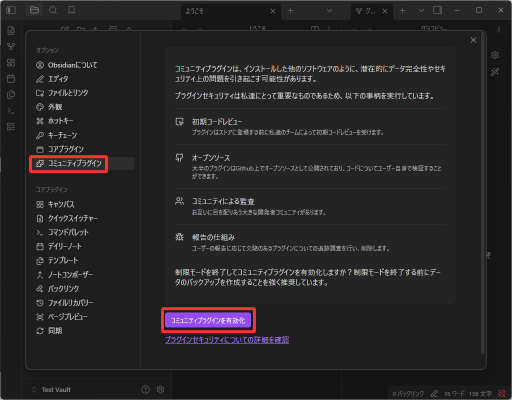Click the settings dialog scrollbar
Image resolution: width=512 pixels, height=400 pixels.
(482, 193)
